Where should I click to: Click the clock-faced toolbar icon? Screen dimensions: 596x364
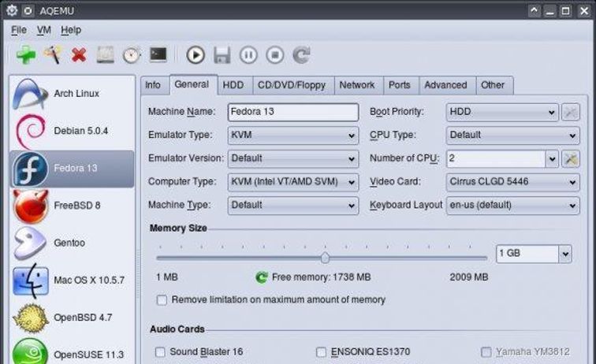click(132, 55)
